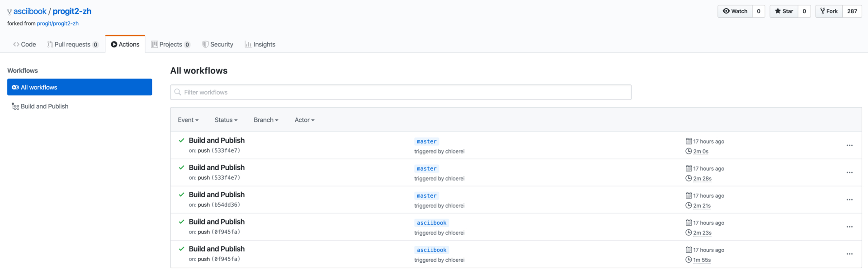Click the asciibook branch label on the 1m 55s run
Screen dimensions: 868x274
pyautogui.click(x=432, y=250)
